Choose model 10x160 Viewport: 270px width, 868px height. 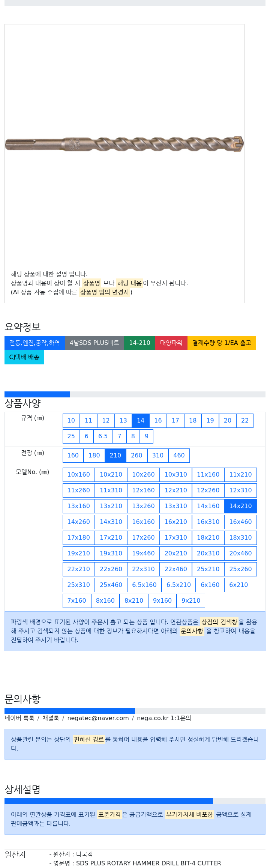79,475
